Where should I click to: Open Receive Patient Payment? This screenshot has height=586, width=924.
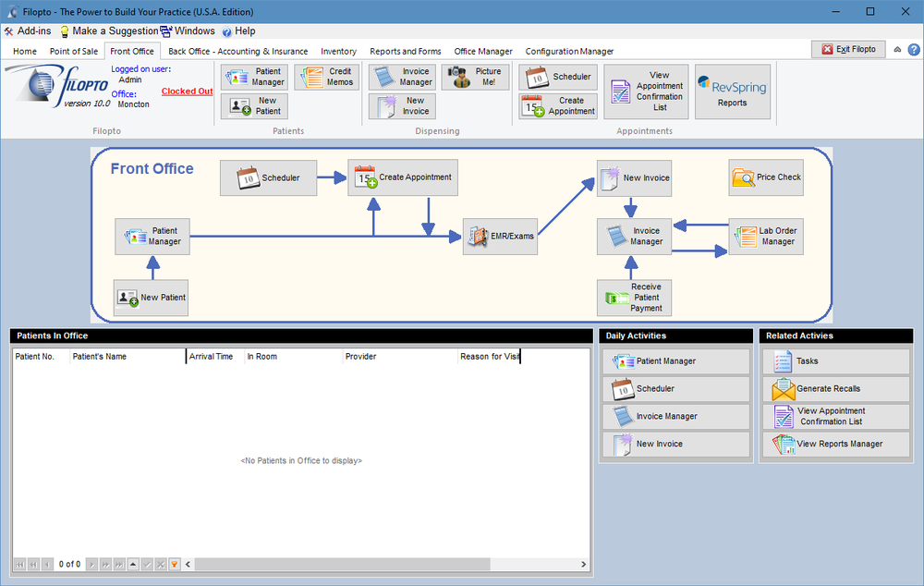(634, 298)
